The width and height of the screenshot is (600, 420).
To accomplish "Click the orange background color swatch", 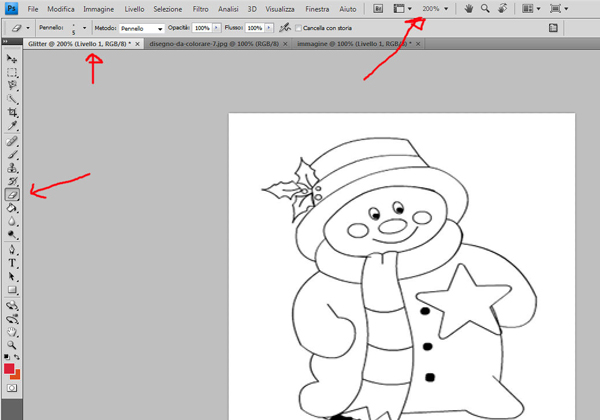I will (16, 375).
